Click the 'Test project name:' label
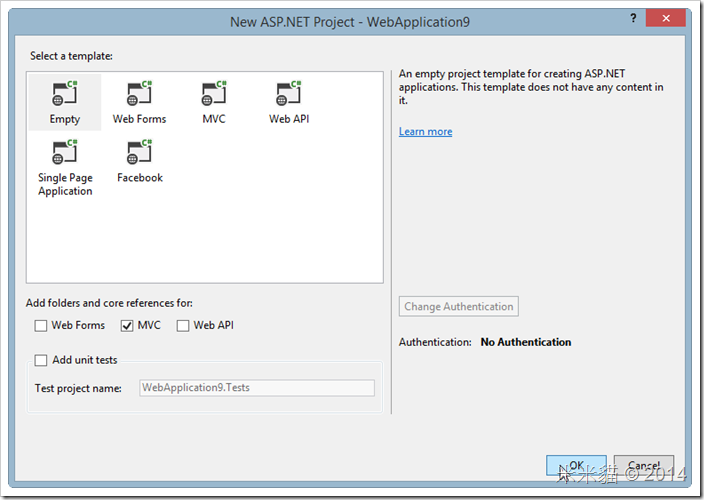704x500 pixels. [78, 388]
